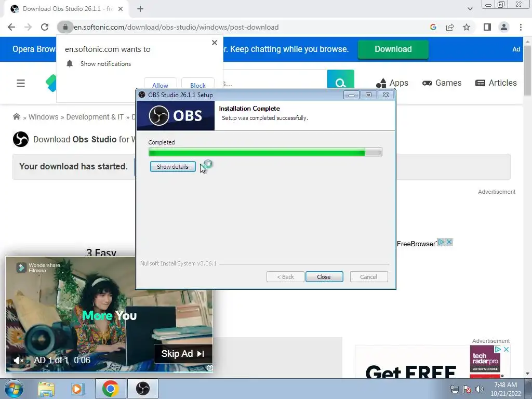Click the taskbar clock showing 7:48 AM

[506, 389]
